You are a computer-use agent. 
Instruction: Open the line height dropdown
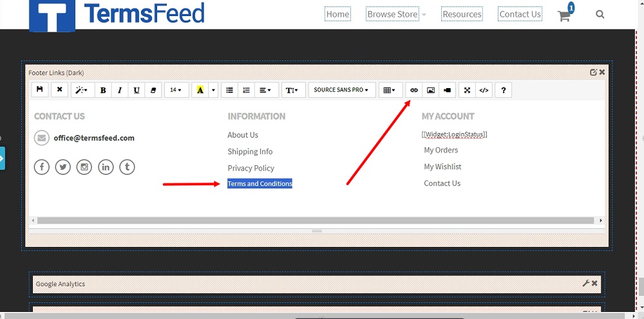pos(292,90)
